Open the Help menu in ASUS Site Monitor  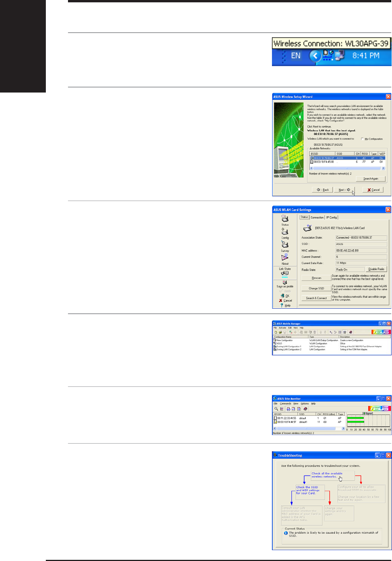(x=313, y=404)
